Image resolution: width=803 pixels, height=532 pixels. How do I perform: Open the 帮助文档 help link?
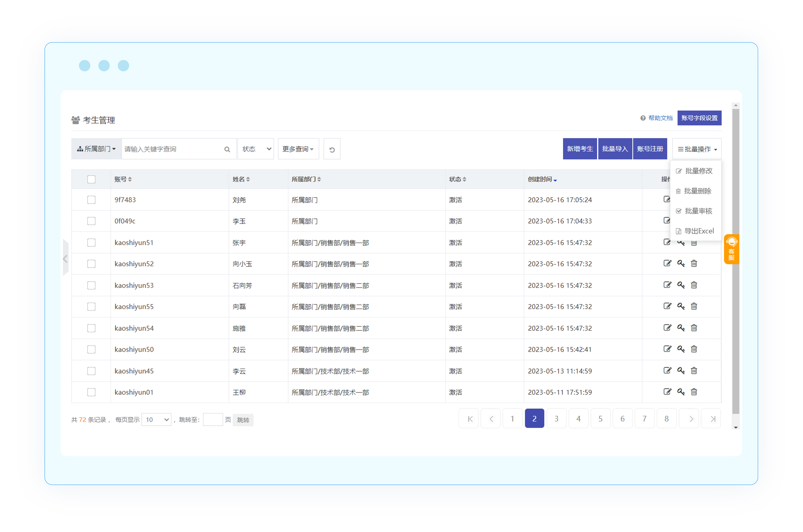click(x=660, y=118)
